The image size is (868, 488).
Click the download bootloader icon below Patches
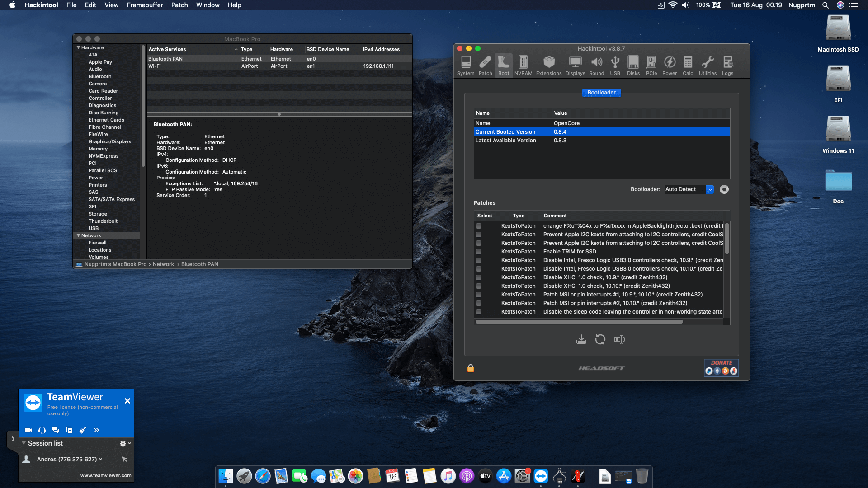(x=581, y=339)
